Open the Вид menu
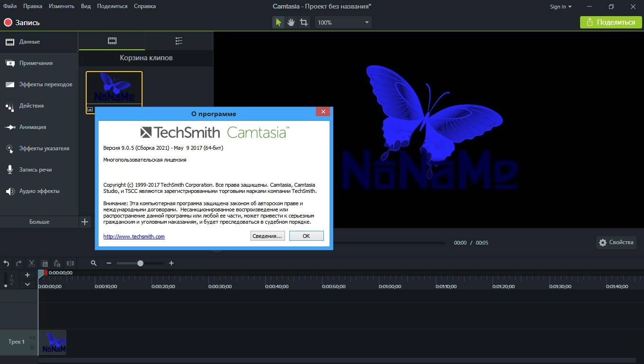The height and width of the screenshot is (364, 644). point(86,6)
